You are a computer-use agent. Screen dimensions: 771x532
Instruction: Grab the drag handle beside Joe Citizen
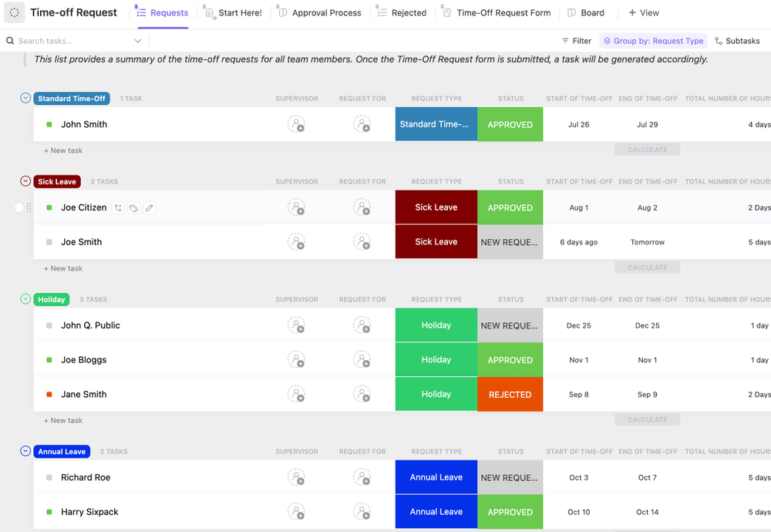tap(29, 207)
